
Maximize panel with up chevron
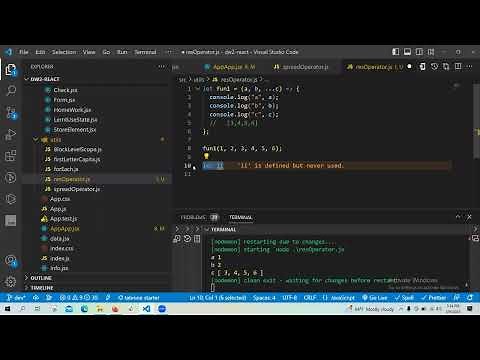click(458, 217)
